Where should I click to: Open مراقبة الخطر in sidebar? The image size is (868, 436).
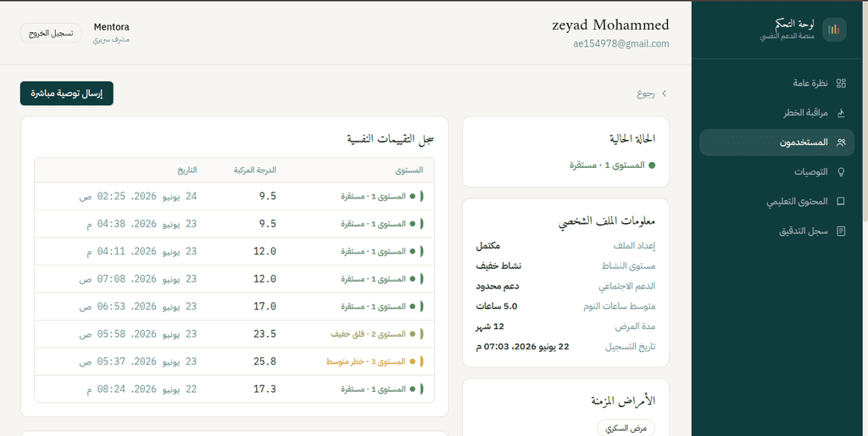point(776,113)
